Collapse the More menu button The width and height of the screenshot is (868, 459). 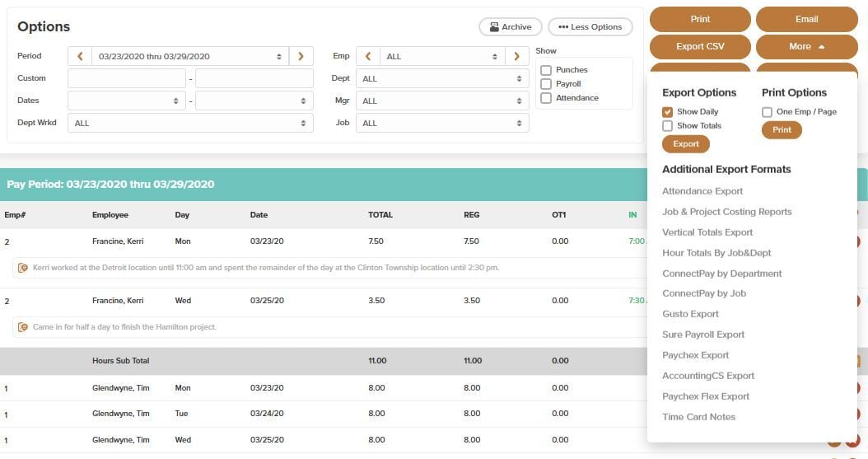click(806, 46)
